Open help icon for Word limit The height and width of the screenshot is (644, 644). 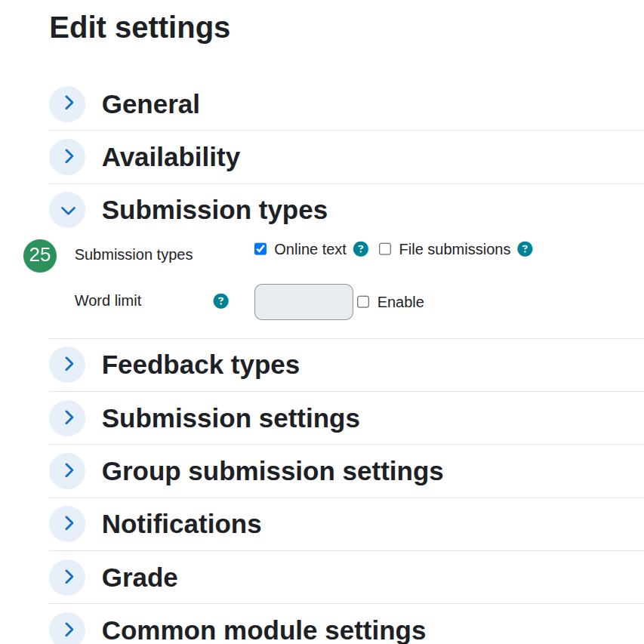220,301
